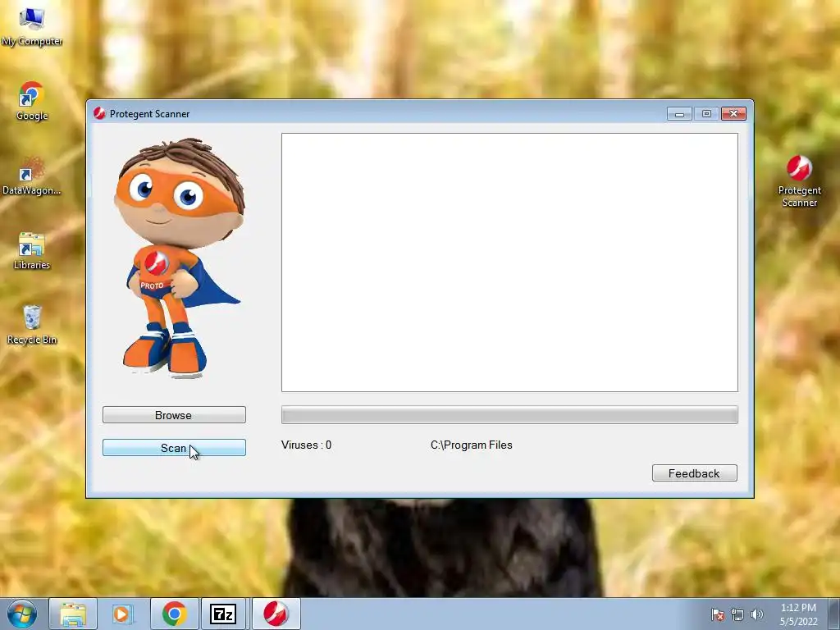Click the scan progress bar
840x630 pixels.
coord(509,414)
